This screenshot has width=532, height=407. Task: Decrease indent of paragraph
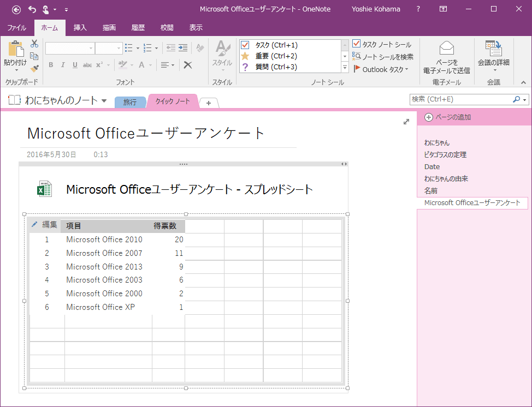pyautogui.click(x=170, y=48)
